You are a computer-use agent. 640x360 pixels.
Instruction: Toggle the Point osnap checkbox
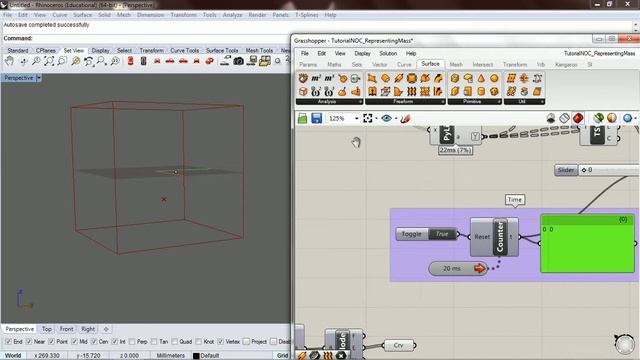pos(51,342)
